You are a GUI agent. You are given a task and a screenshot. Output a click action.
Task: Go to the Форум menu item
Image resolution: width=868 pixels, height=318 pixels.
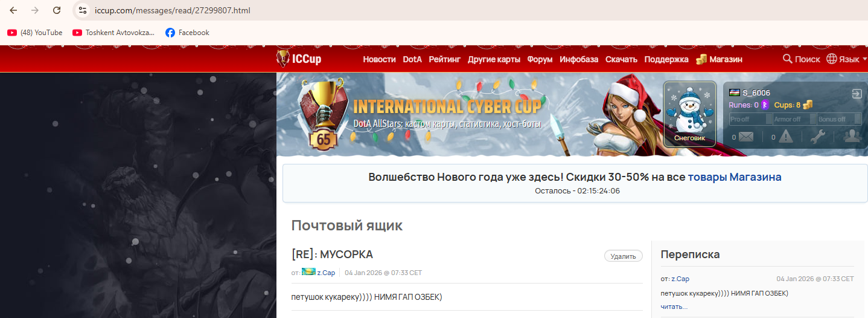click(x=540, y=59)
